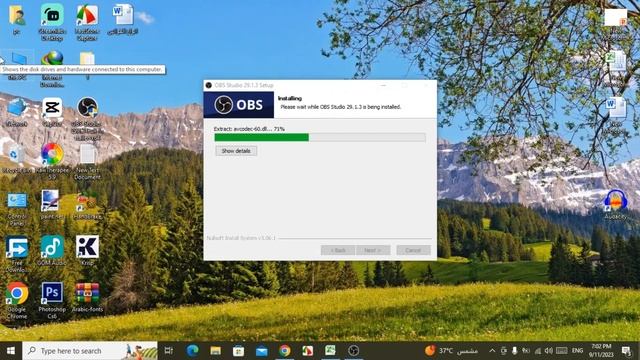Open the New Text Document file

87,162
